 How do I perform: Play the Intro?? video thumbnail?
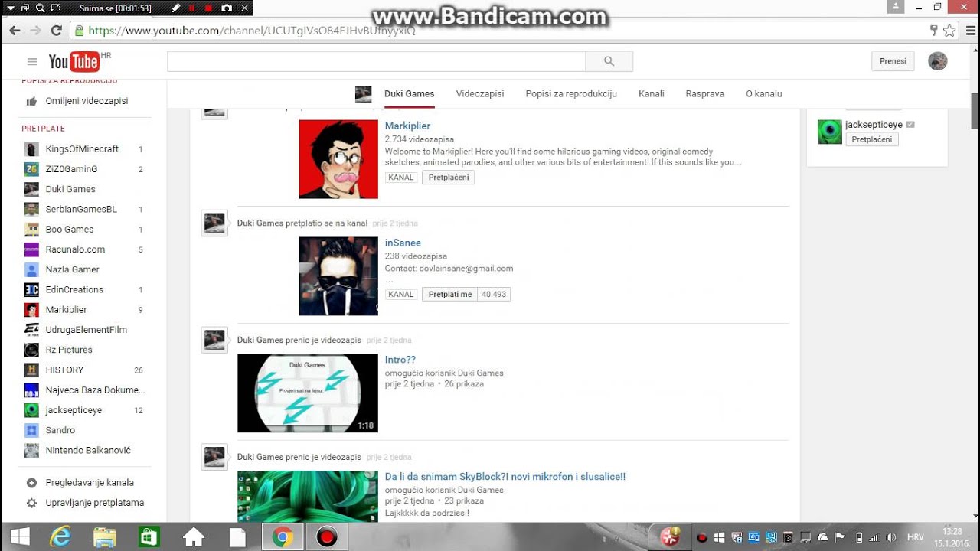coord(308,393)
